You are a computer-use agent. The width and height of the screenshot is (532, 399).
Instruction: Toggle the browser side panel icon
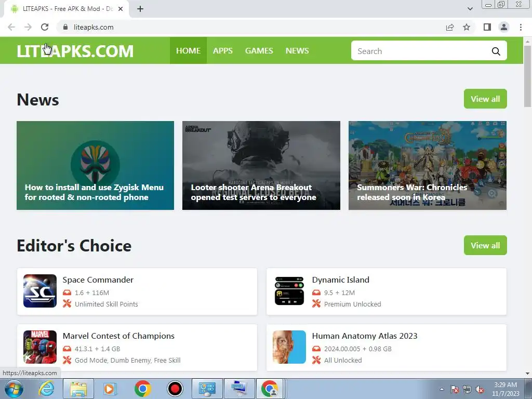(487, 27)
